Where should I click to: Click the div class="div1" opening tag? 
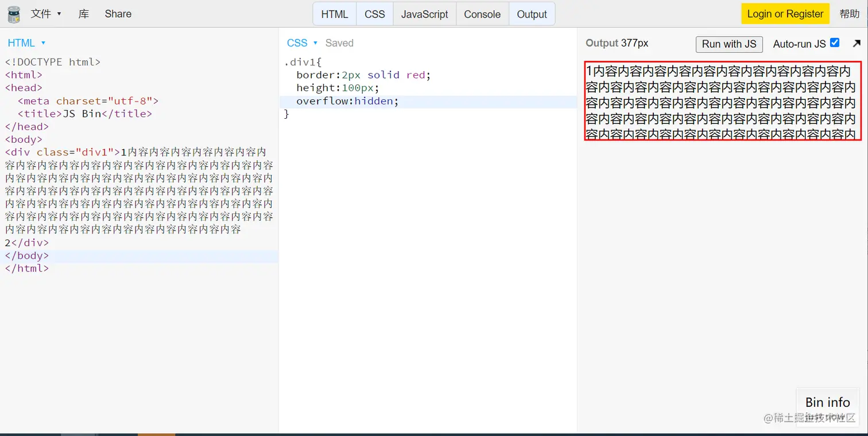pos(63,153)
